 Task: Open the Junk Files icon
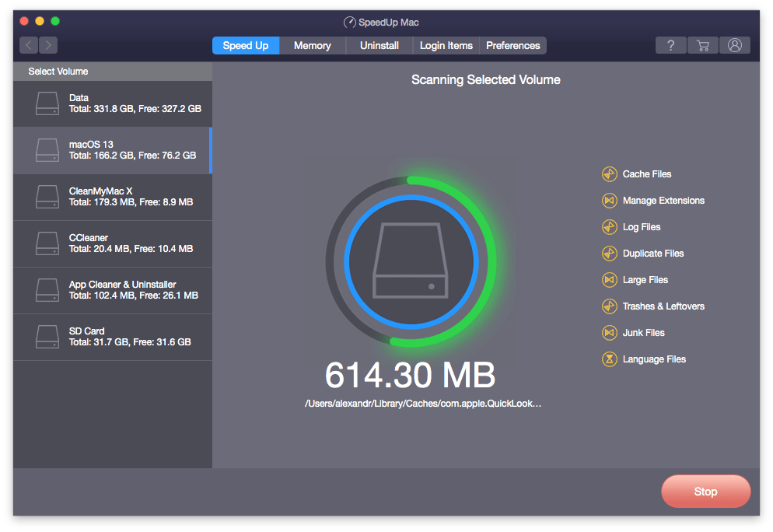[609, 333]
